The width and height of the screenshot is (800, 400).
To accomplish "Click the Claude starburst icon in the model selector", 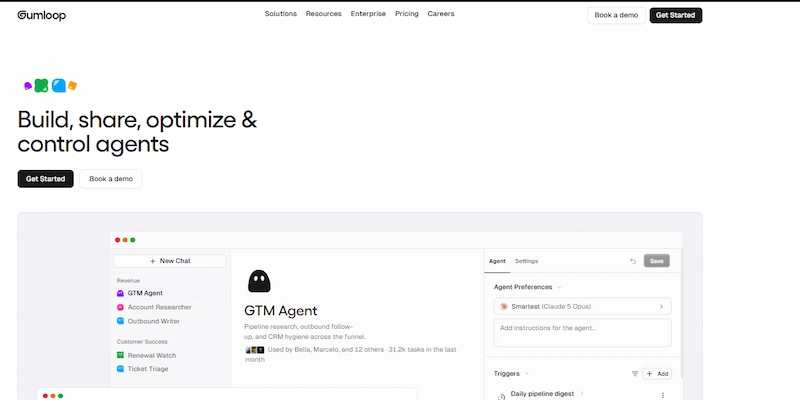I will pos(504,307).
